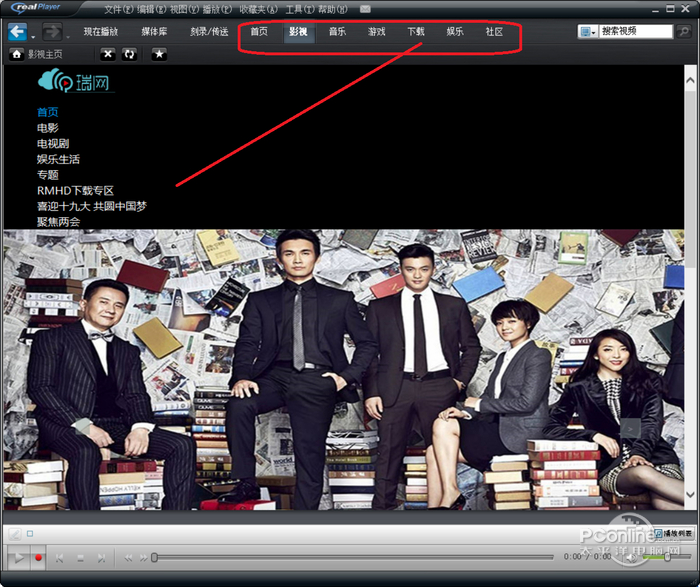Go back with the blue arrow button

(17, 32)
